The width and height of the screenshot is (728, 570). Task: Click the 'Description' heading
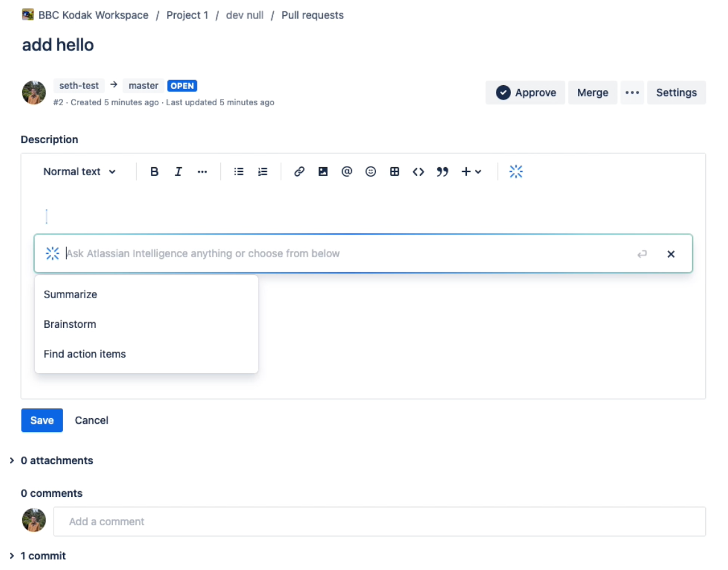(49, 139)
